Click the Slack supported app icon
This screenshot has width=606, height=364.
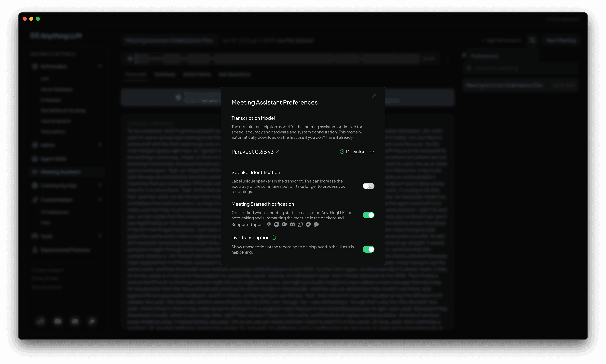click(269, 224)
